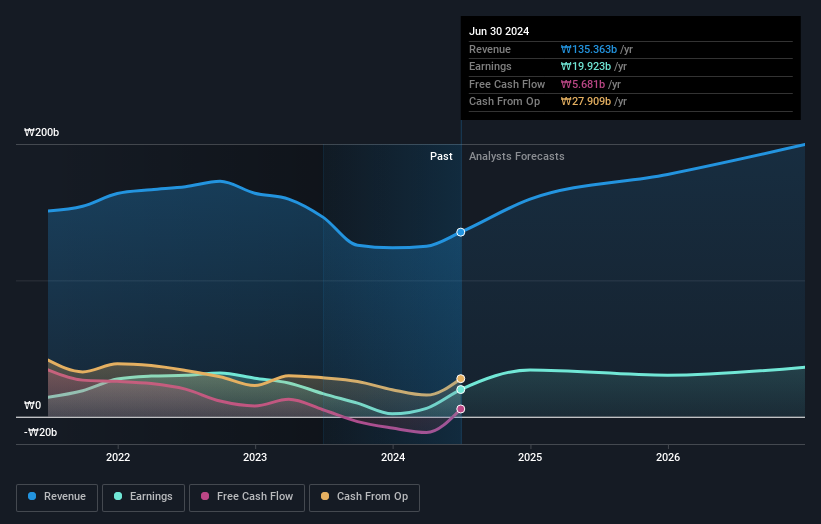Click the 2023 x-axis label
Screen dimensions: 821x524
255,457
